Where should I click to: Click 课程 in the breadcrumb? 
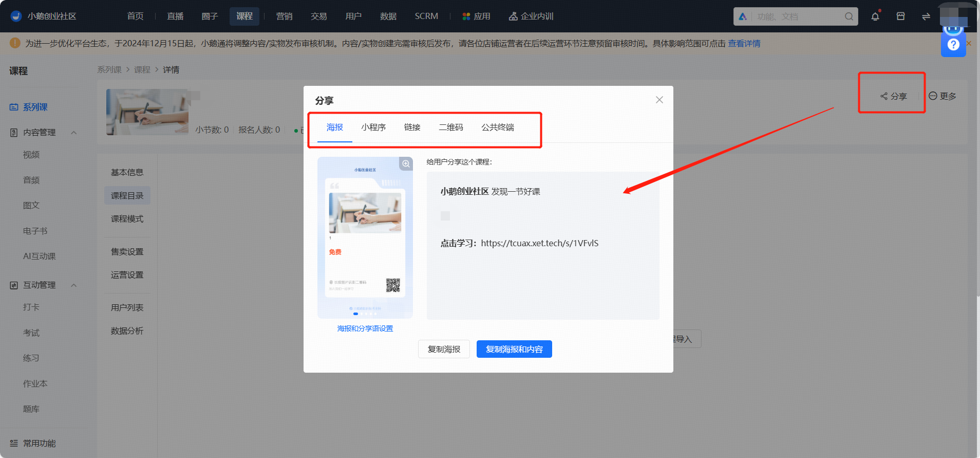pos(142,70)
